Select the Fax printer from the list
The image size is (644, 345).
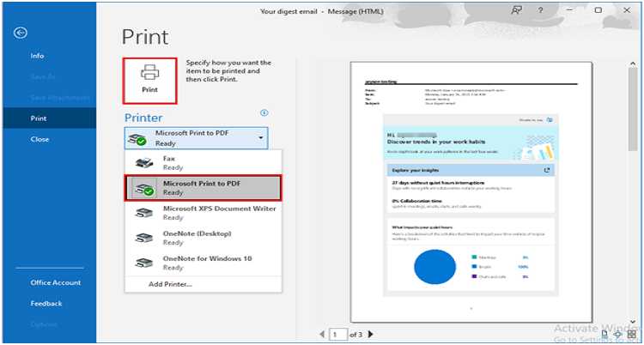click(204, 163)
